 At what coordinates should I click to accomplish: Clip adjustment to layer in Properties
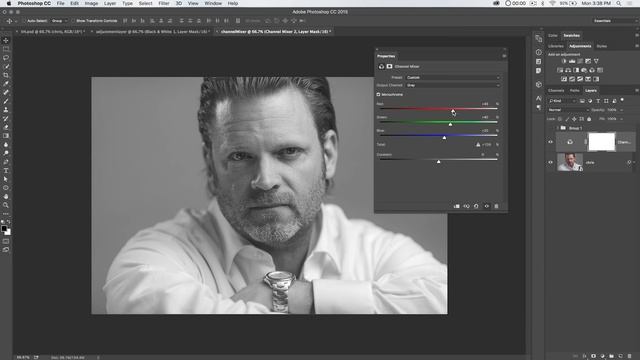[x=457, y=207]
